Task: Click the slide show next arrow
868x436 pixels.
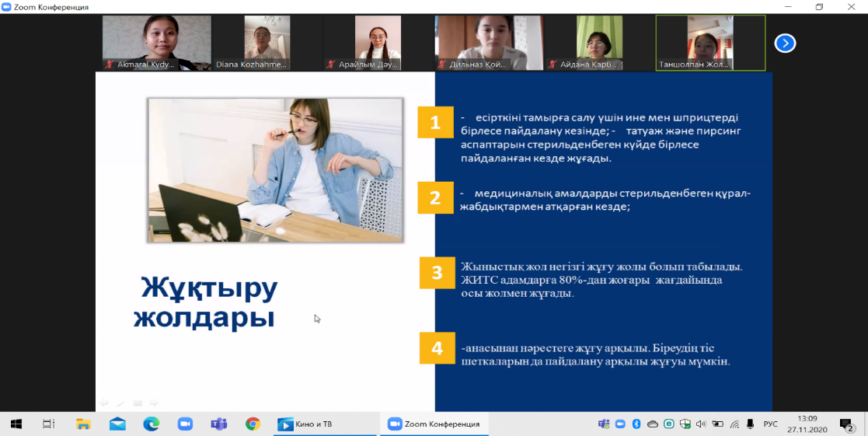Action: pos(154,403)
